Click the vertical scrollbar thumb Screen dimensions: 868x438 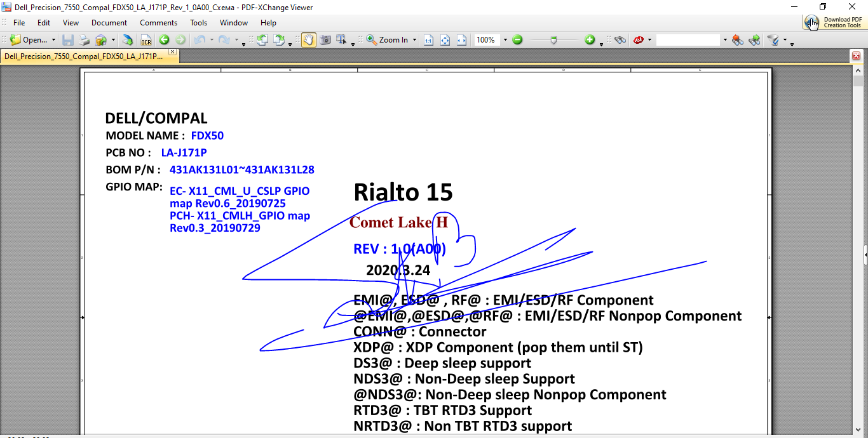tap(858, 81)
